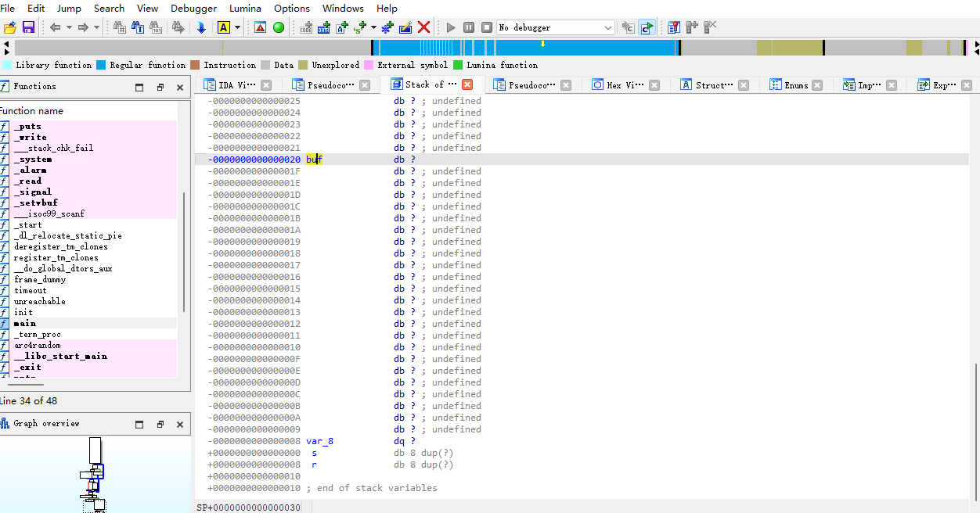Viewport: 980px width, 513px height.
Task: Click the convert to string A icon
Action: 342,27
